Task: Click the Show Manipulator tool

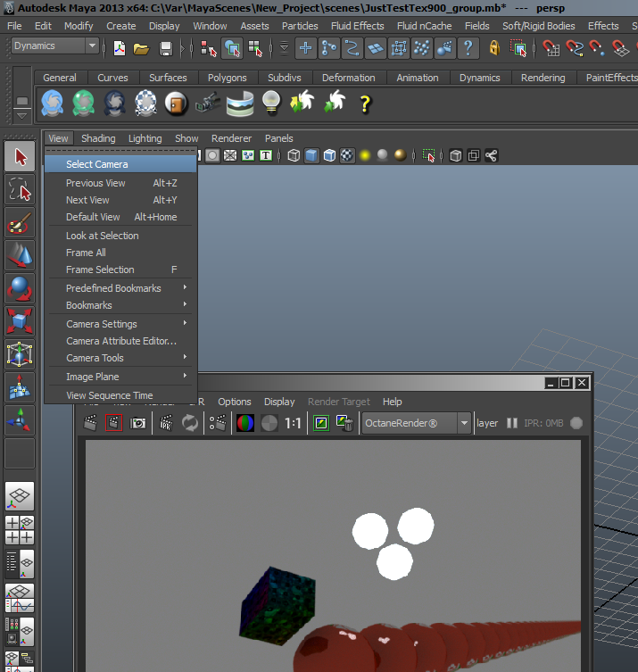Action: tap(20, 420)
